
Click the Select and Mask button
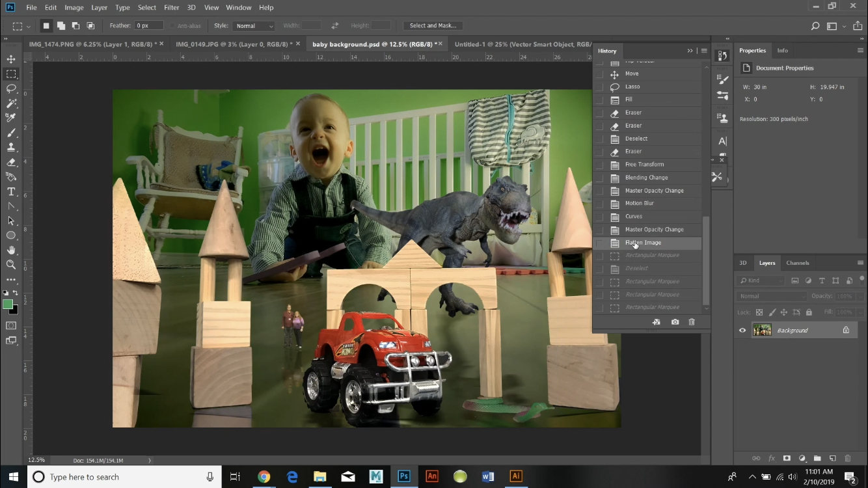tap(432, 25)
